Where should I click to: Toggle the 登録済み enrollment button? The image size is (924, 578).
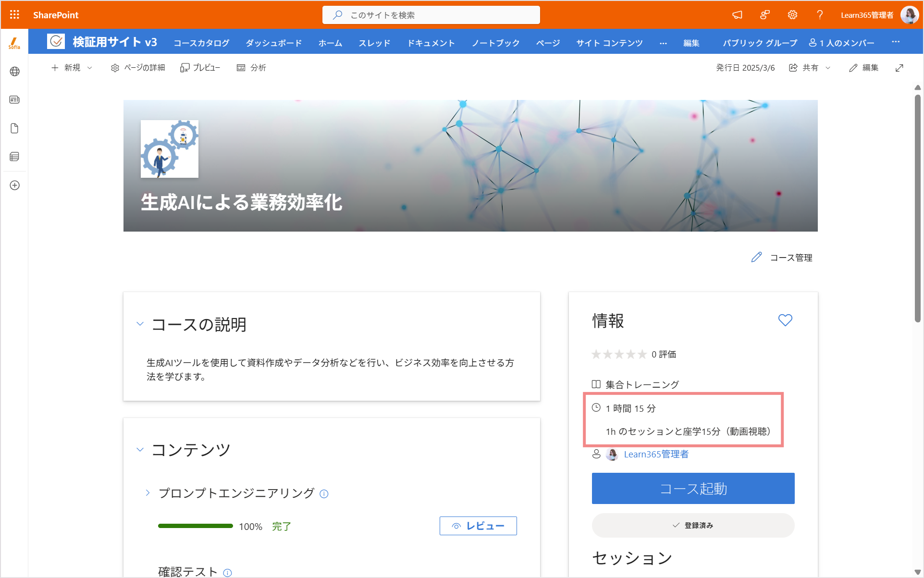(693, 525)
